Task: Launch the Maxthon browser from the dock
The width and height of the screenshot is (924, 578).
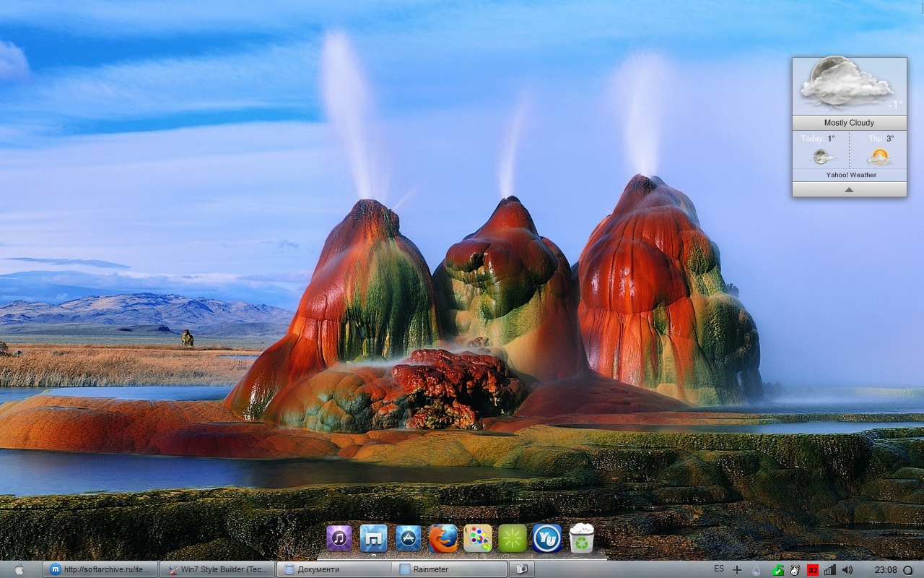Action: [x=374, y=538]
